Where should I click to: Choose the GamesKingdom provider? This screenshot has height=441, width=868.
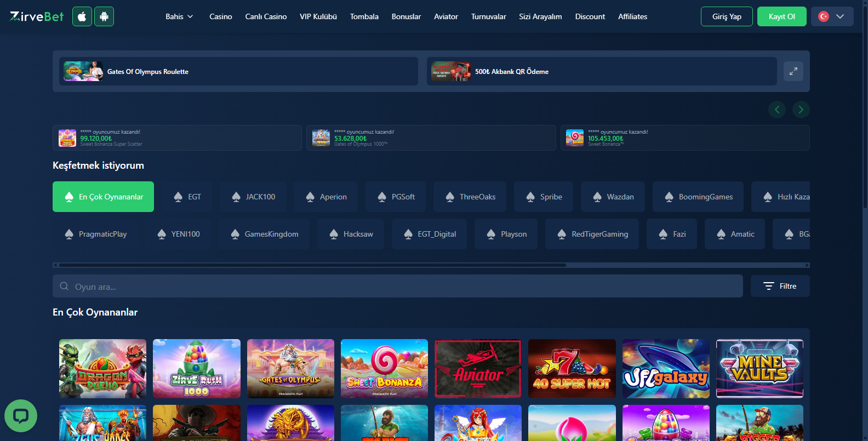[x=264, y=234]
